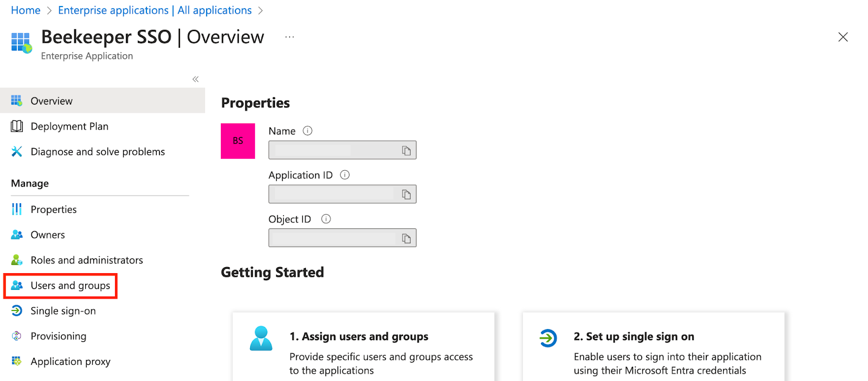Image resolution: width=868 pixels, height=381 pixels.
Task: Show info tooltip for Name
Action: pos(308,131)
